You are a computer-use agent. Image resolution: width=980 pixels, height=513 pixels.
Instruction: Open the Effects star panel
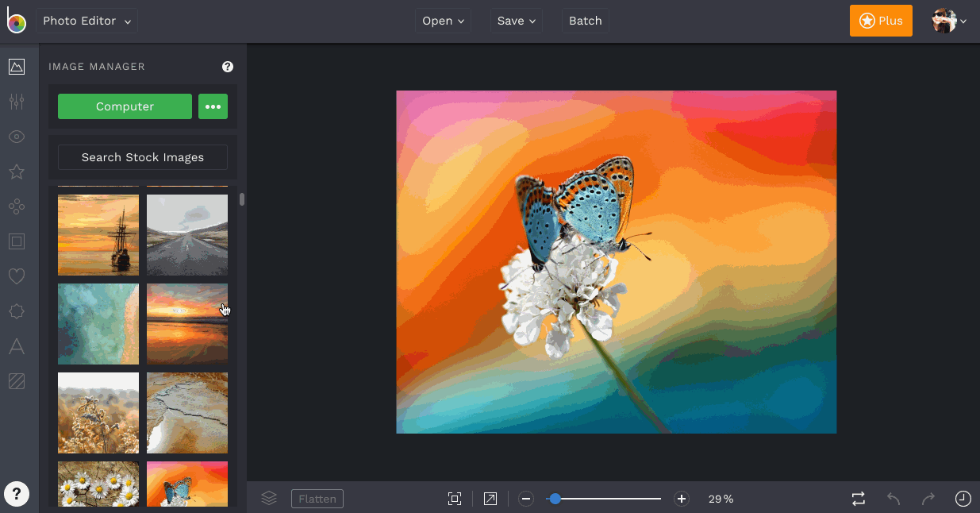(17, 172)
